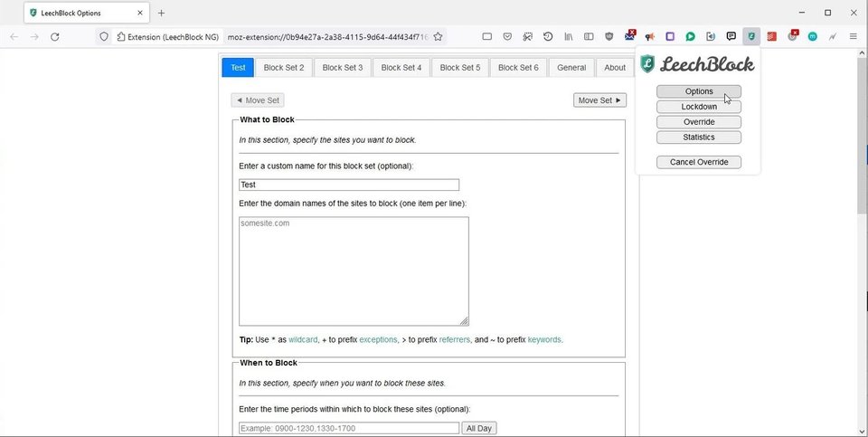Click the speaker page extension icon
This screenshot has width=868, height=437.
click(711, 36)
